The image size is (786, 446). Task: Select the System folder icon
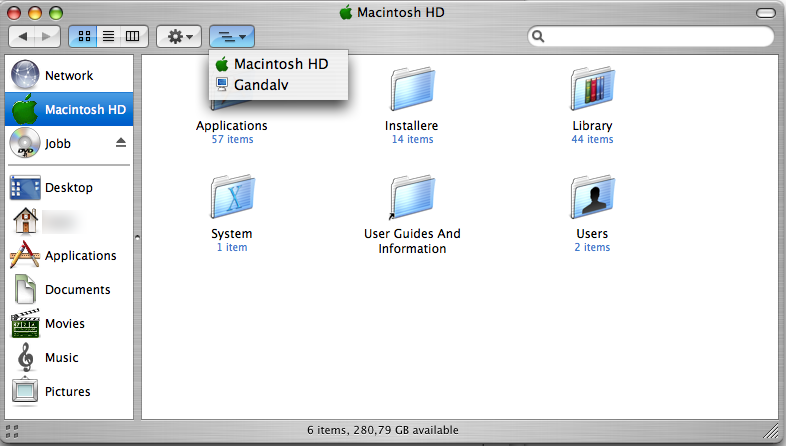[232, 196]
